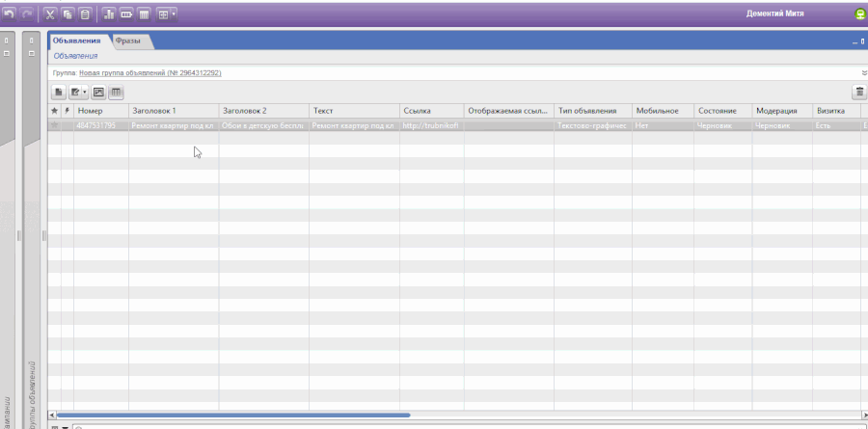Switch to the Фразы tab
The height and width of the screenshot is (429, 868).
(128, 40)
